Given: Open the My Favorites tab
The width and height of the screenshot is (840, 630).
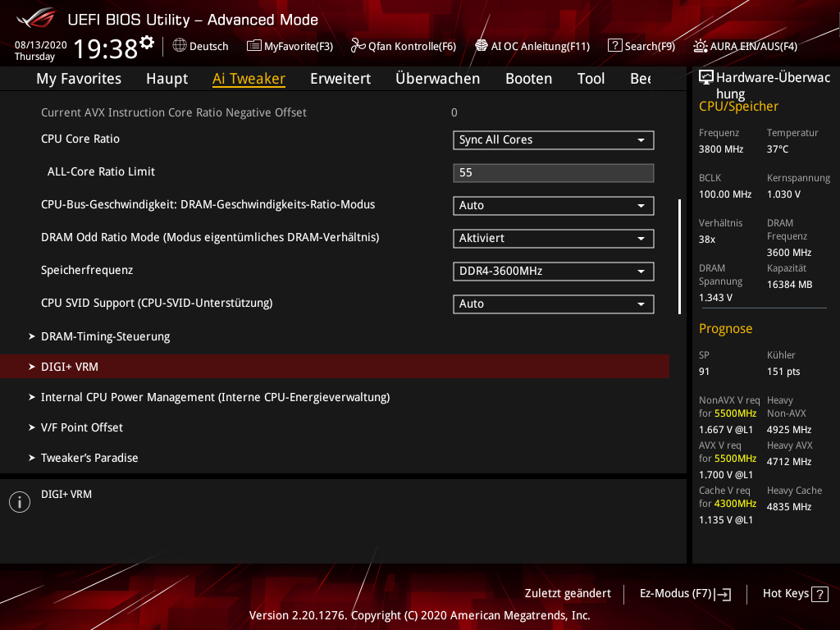Looking at the screenshot, I should pyautogui.click(x=79, y=79).
